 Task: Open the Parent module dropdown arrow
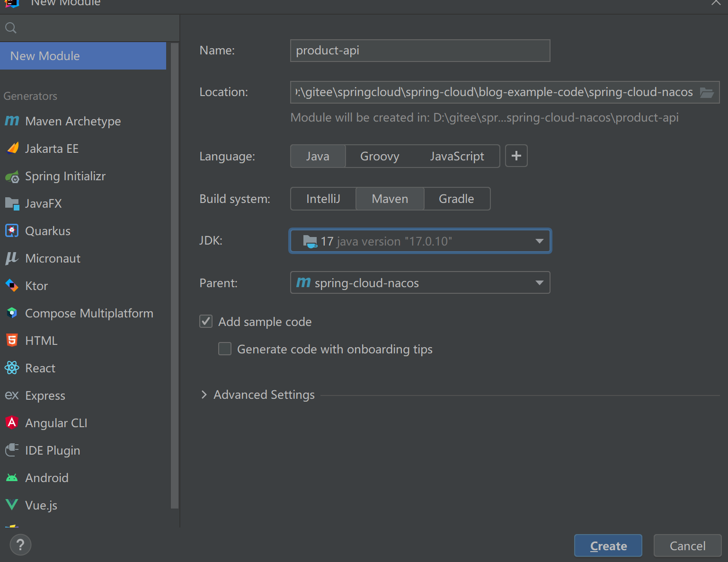point(539,283)
